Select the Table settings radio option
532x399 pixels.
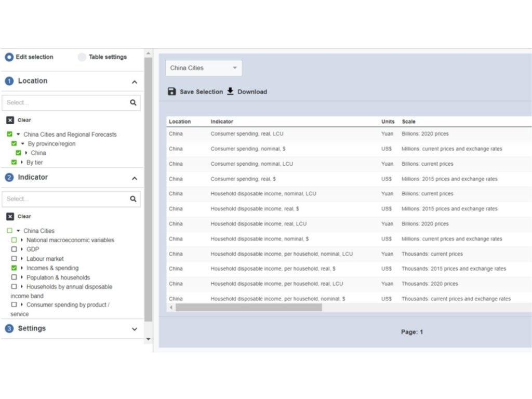coord(82,57)
